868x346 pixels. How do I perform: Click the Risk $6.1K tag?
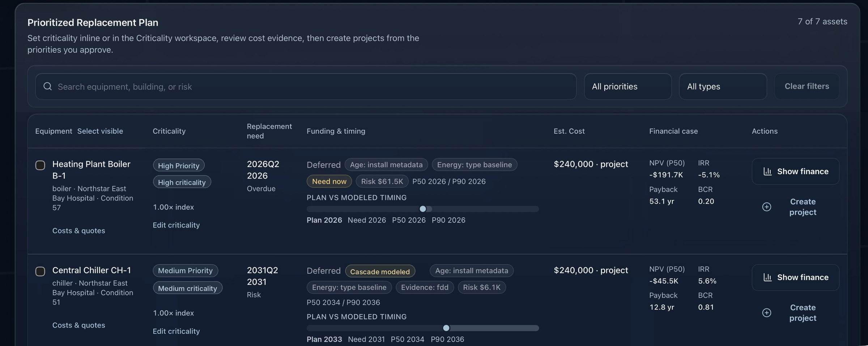click(482, 287)
